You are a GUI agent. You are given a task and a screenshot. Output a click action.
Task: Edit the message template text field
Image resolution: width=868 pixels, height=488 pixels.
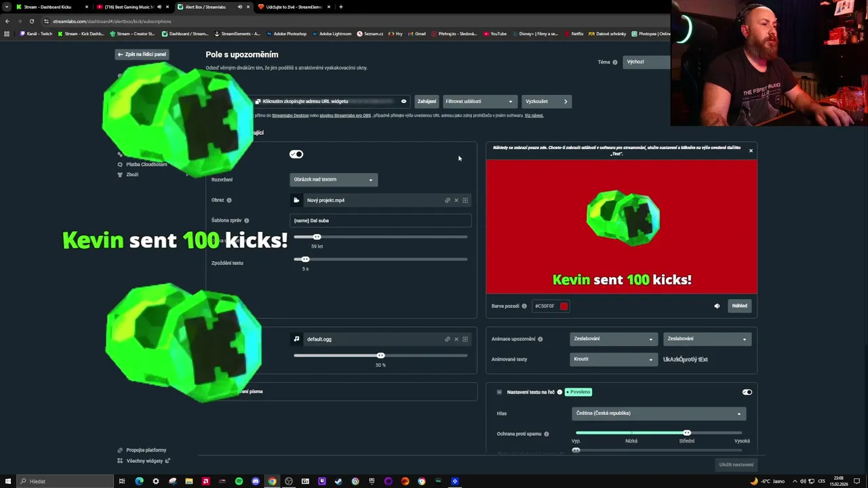pos(380,220)
